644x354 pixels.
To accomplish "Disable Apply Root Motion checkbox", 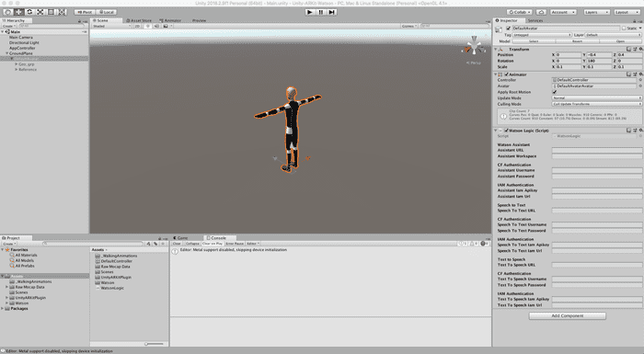I will [x=555, y=92].
